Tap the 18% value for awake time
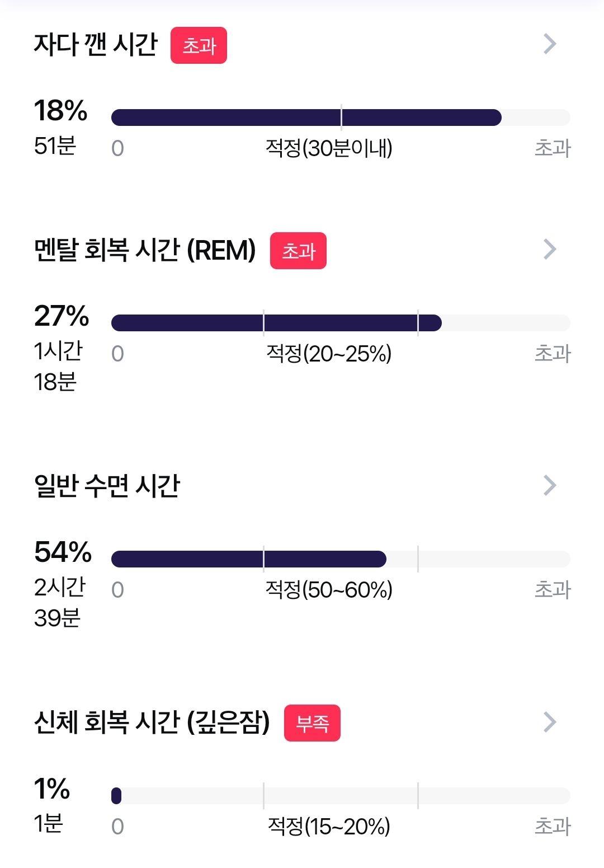Screen dimensions: 604x868 (x=60, y=110)
